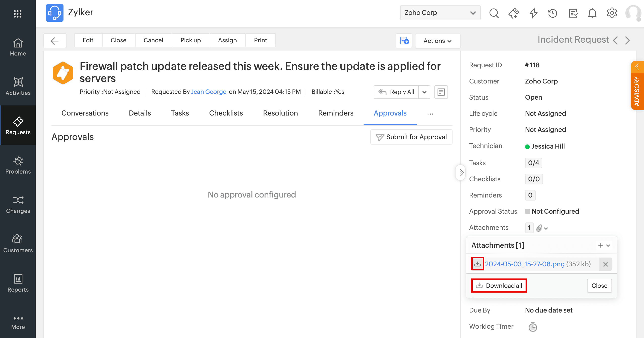The image size is (644, 338).
Task: Click the search magnifier icon
Action: [x=494, y=13]
